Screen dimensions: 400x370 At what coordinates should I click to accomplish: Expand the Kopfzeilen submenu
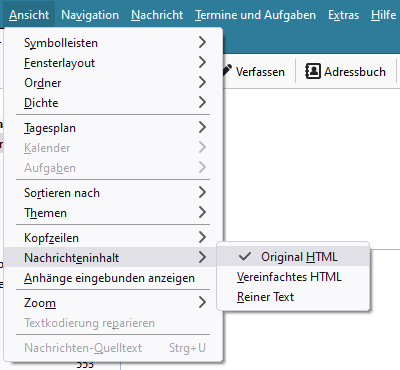pyautogui.click(x=113, y=238)
